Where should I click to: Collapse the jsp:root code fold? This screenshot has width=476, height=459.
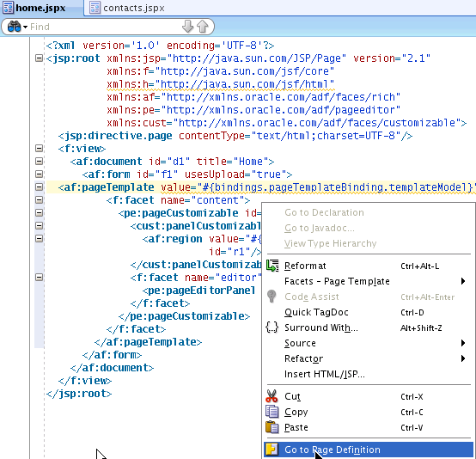39,58
